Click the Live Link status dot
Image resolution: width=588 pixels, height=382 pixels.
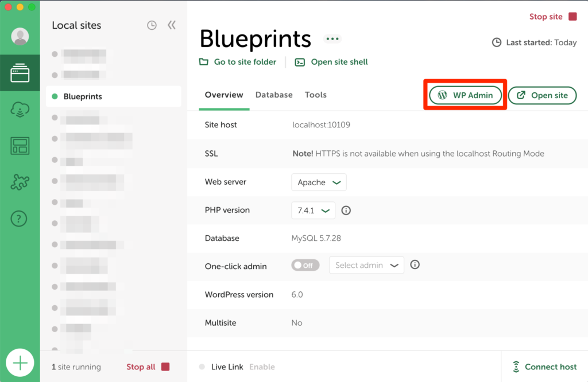pos(202,367)
